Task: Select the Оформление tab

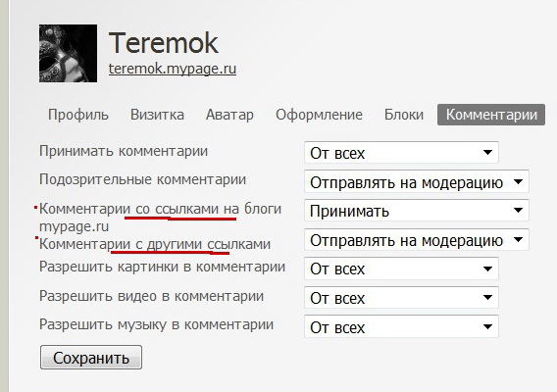Action: [319, 115]
